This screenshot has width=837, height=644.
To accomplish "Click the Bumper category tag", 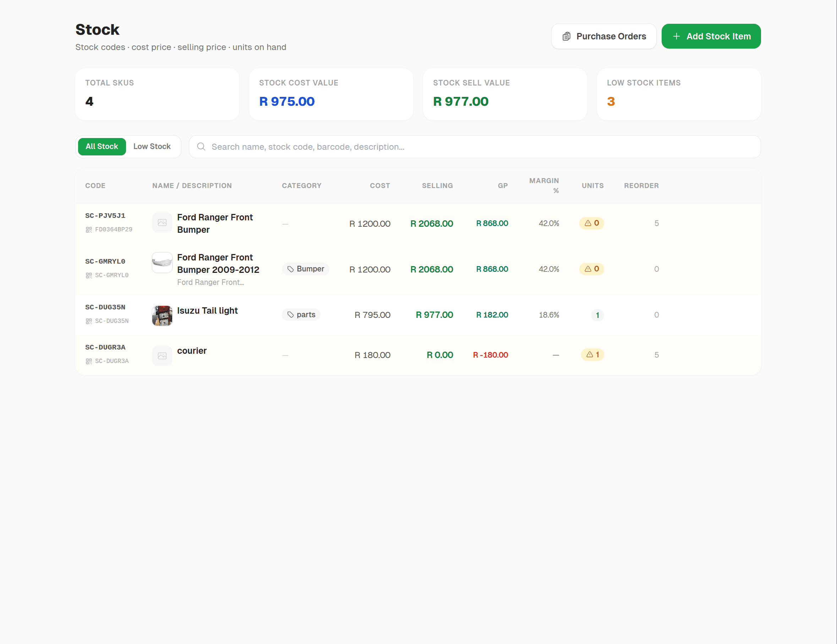I will (x=305, y=269).
